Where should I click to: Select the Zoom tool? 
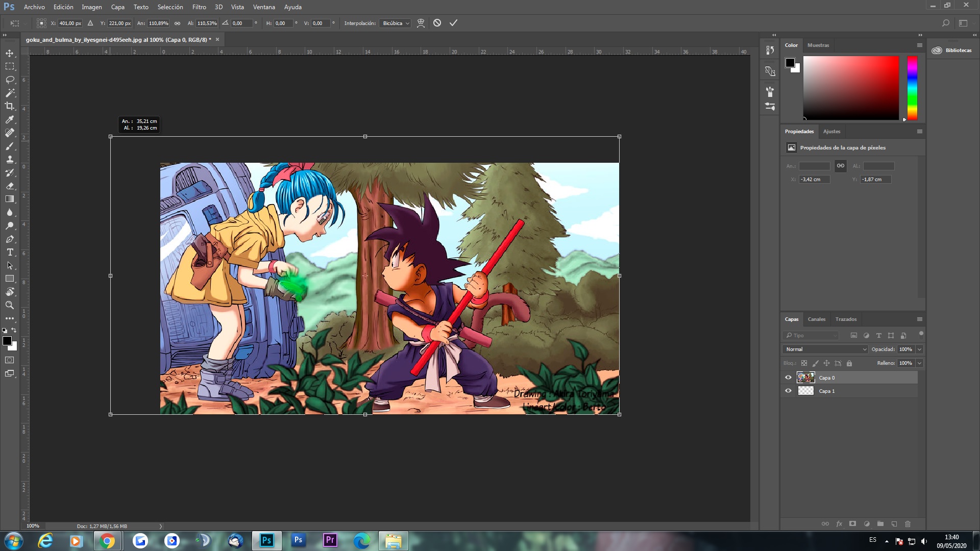click(10, 305)
